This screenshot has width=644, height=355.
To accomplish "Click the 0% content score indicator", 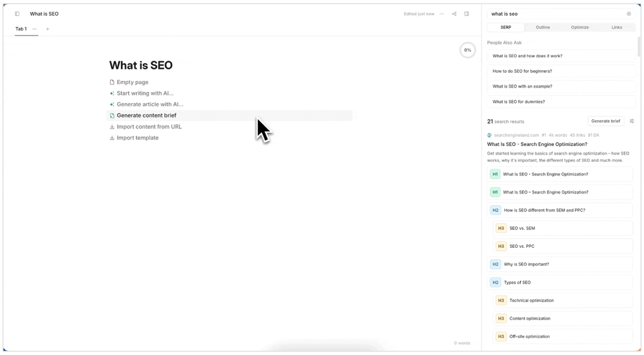I will [x=467, y=50].
